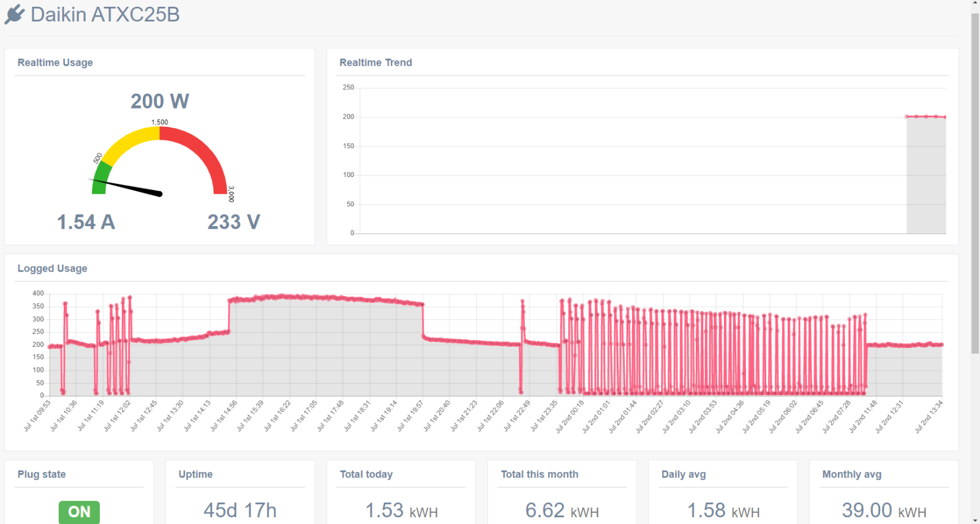980x524 pixels.
Task: Click the Jul 1st 19:57 axis label
Action: pos(410,416)
